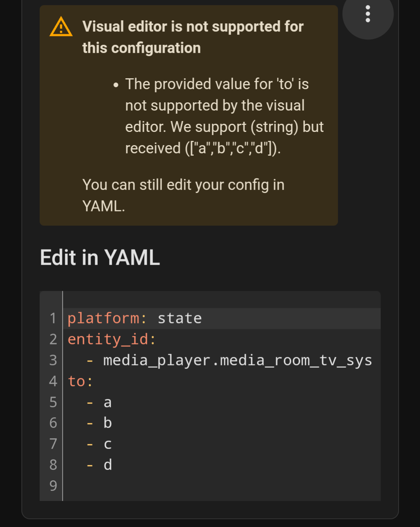The height and width of the screenshot is (527, 420).
Task: Click the 'to' value error bullet message
Action: [x=224, y=116]
